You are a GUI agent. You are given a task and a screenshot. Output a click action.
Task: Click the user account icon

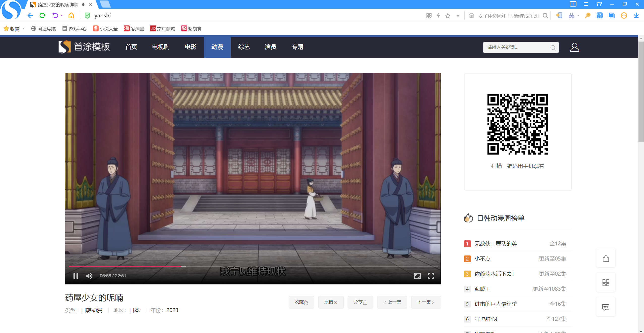(x=574, y=47)
